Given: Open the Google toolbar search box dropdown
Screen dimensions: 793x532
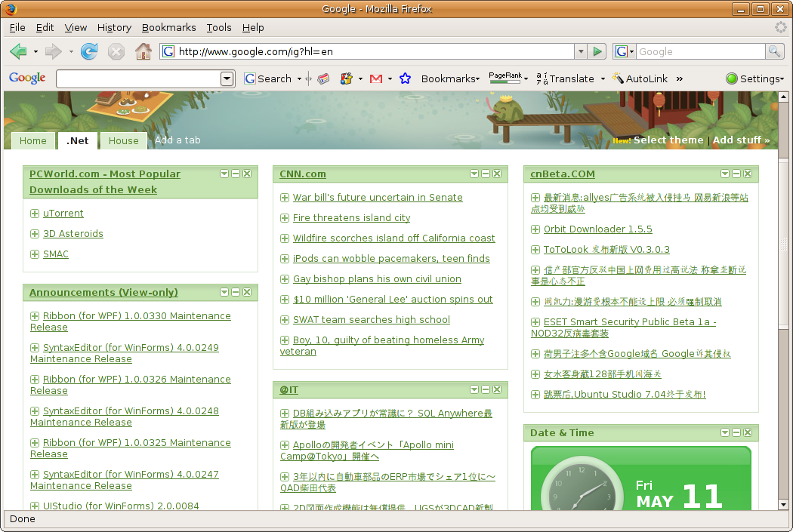Looking at the screenshot, I should [227, 78].
